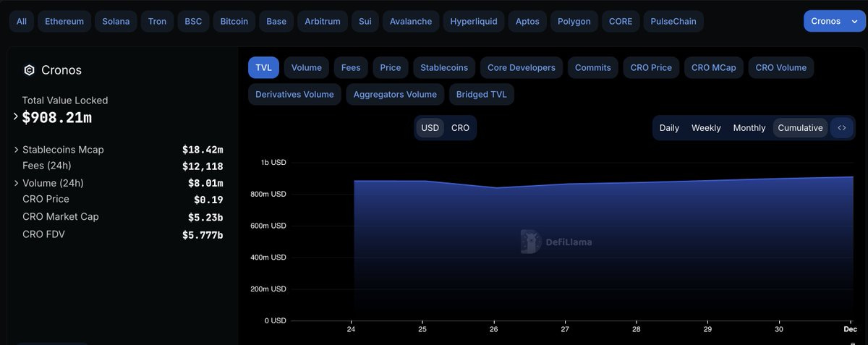Filter by Hyperliquid chain
868x345 pixels.
474,21
